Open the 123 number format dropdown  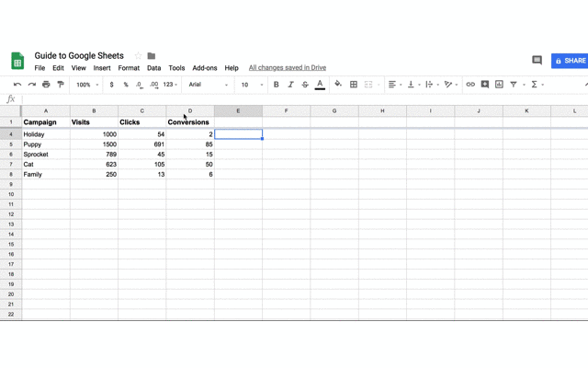point(170,85)
